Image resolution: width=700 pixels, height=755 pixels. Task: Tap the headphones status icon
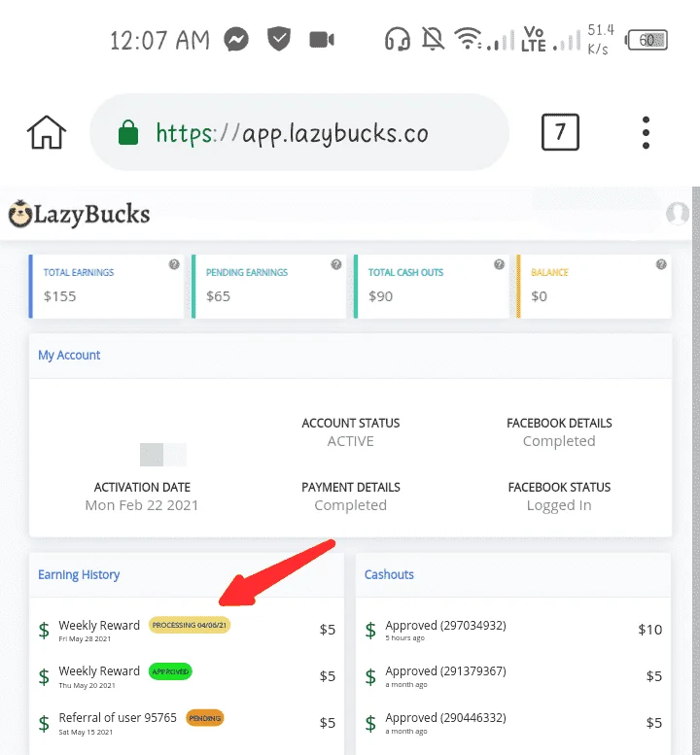[x=398, y=39]
